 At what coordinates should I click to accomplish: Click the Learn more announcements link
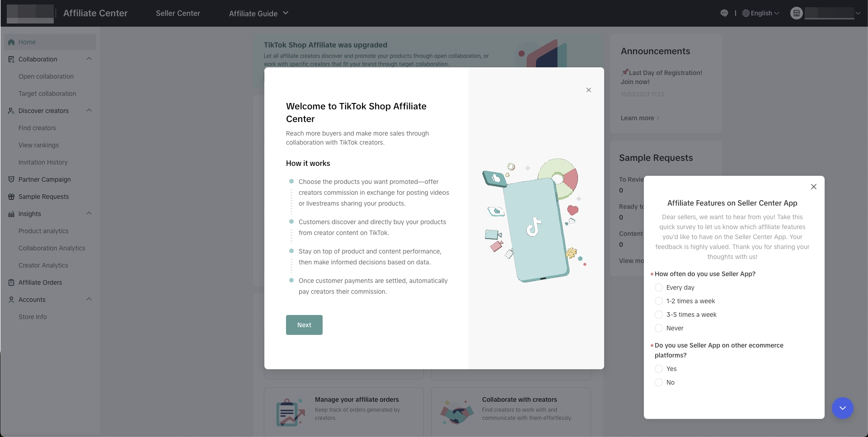click(639, 118)
